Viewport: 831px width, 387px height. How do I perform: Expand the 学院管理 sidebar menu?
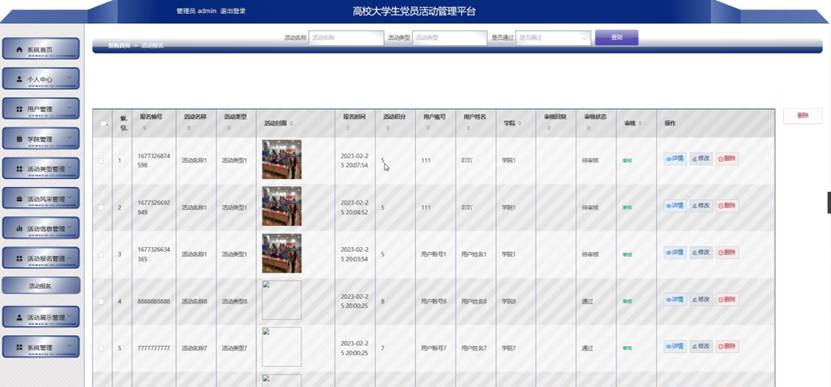point(41,138)
